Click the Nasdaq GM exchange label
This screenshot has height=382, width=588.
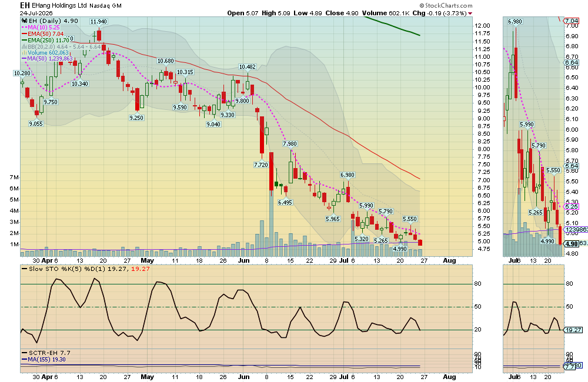105,6
